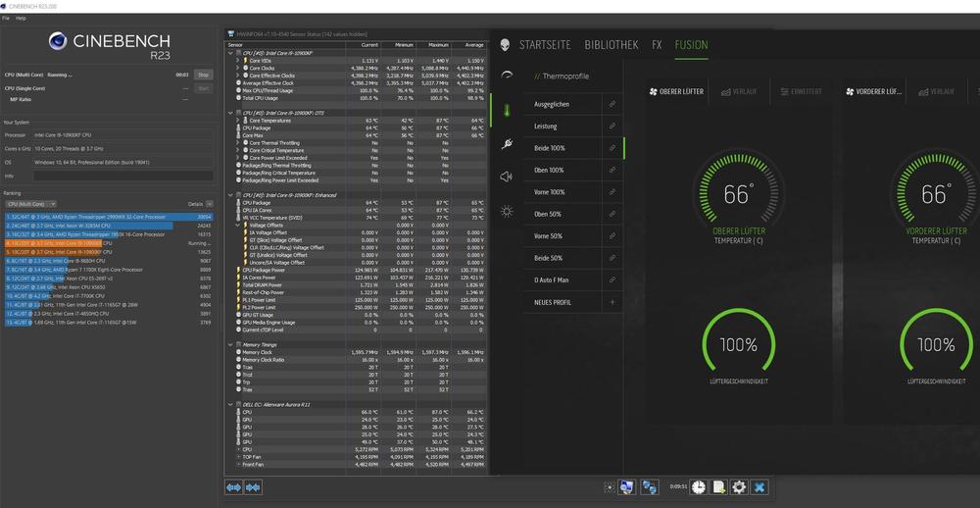This screenshot has height=508, width=980.
Task: Toggle the Details checkbox in Ranking
Action: pyautogui.click(x=208, y=204)
